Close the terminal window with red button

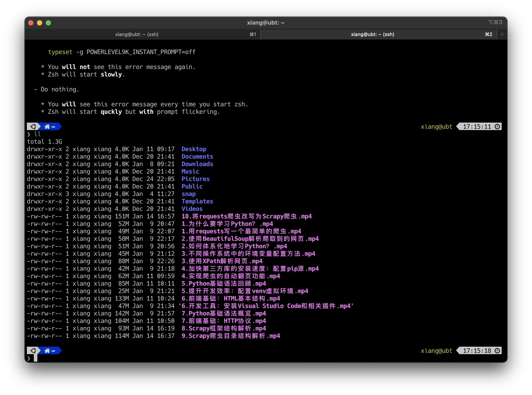pyautogui.click(x=31, y=23)
